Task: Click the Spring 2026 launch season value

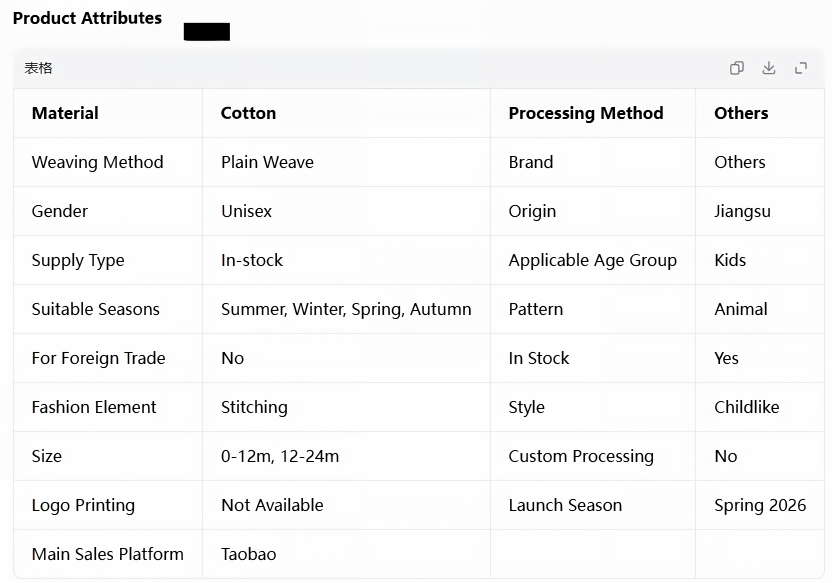Action: (x=759, y=505)
